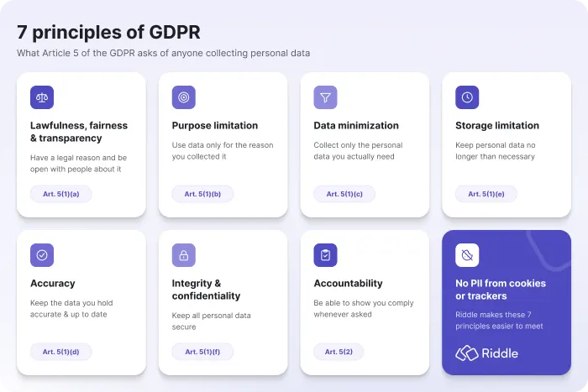Click the 'Accountability' title
This screenshot has height=392, width=588.
tap(349, 284)
